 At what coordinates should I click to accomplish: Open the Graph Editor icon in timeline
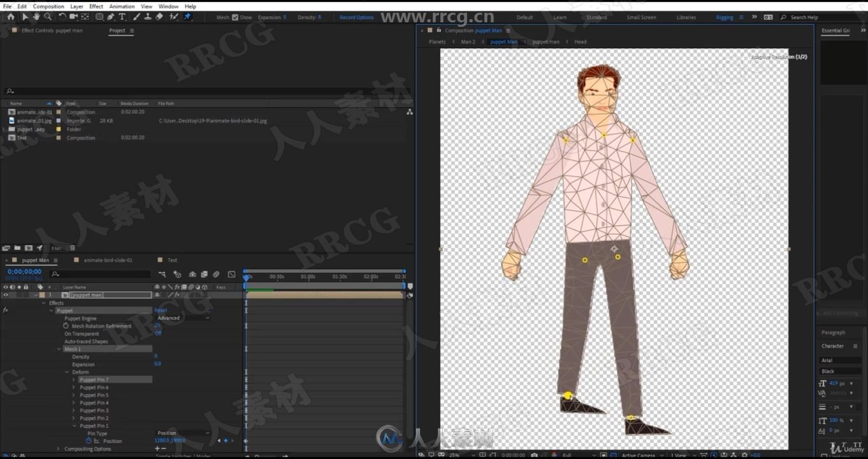(x=231, y=274)
